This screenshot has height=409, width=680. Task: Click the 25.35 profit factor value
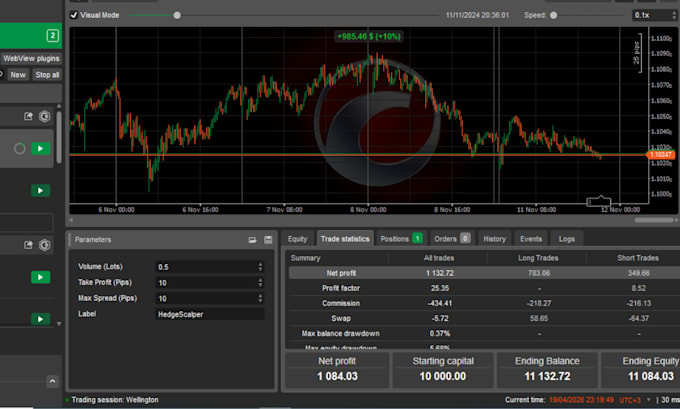point(439,288)
